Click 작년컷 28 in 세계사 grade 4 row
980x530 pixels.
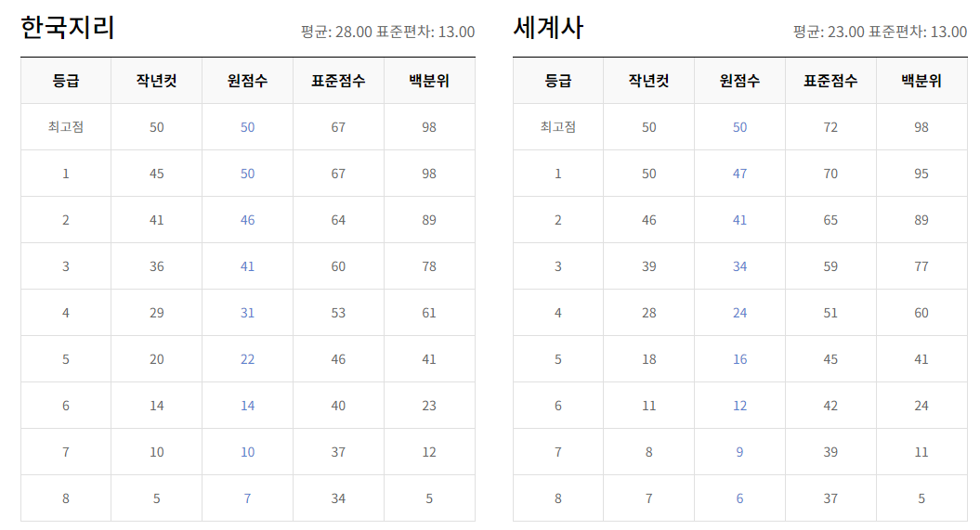tap(648, 313)
